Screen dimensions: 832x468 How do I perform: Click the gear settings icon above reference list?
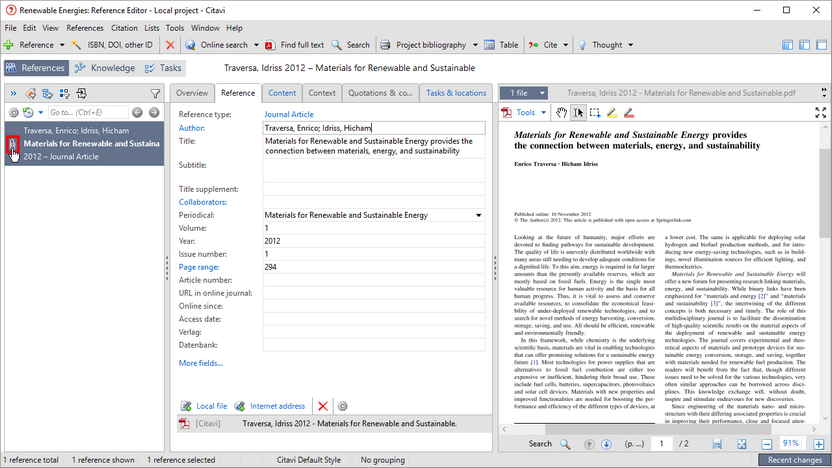(x=14, y=112)
